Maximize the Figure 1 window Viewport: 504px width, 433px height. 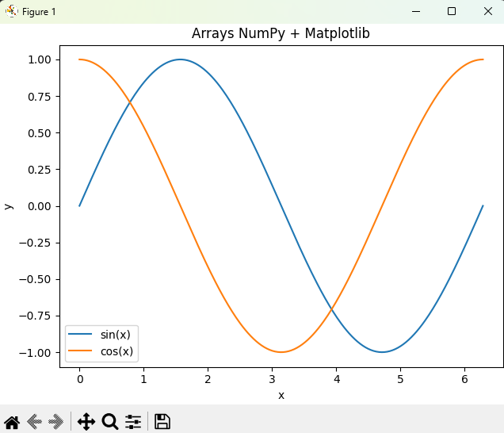(x=452, y=11)
